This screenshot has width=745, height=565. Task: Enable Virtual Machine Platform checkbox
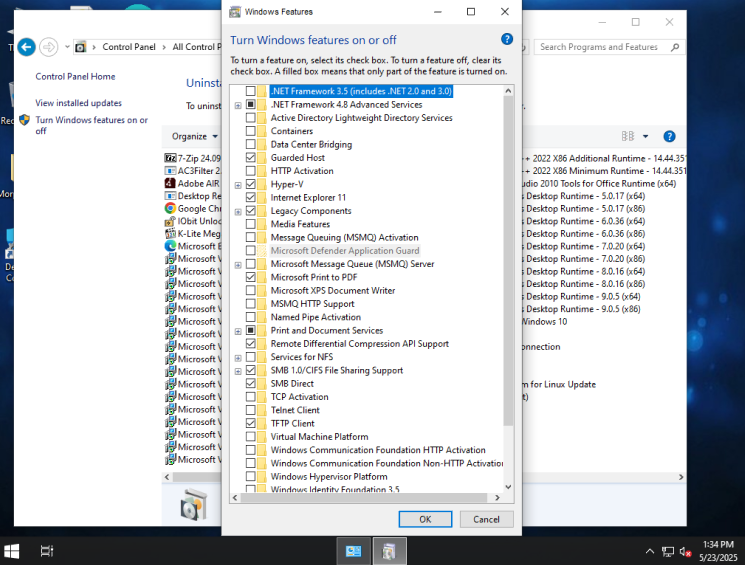click(250, 436)
